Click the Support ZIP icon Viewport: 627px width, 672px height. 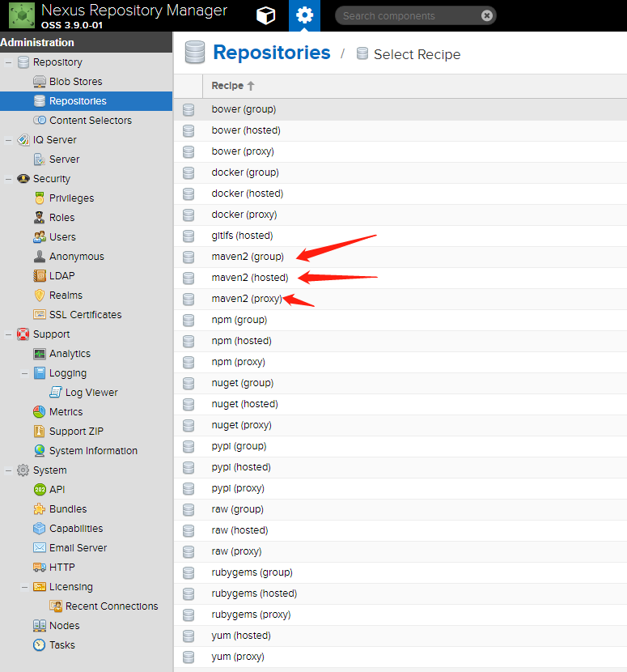coord(40,432)
